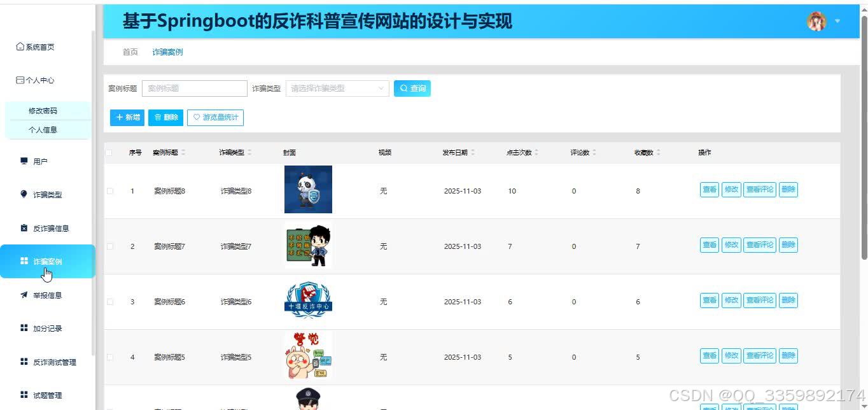Screen dimensions: 868x410
Task: Click the bulb icon beside 诈骗类型
Action: (24, 194)
